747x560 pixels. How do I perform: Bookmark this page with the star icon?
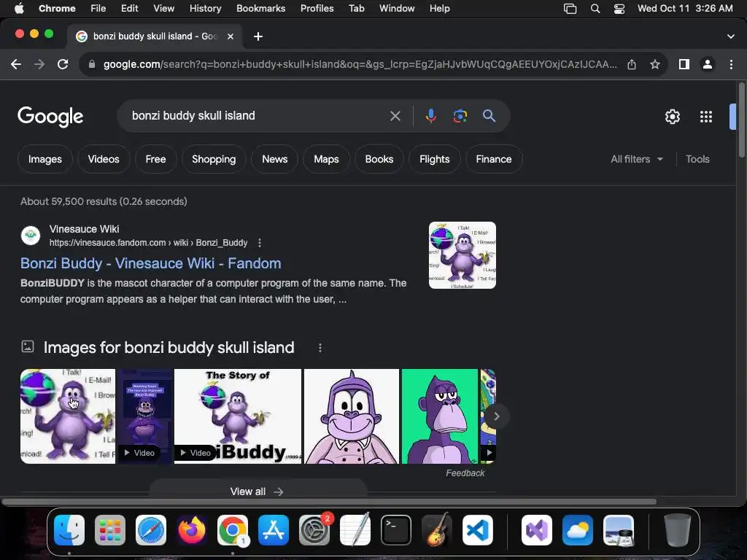point(655,64)
